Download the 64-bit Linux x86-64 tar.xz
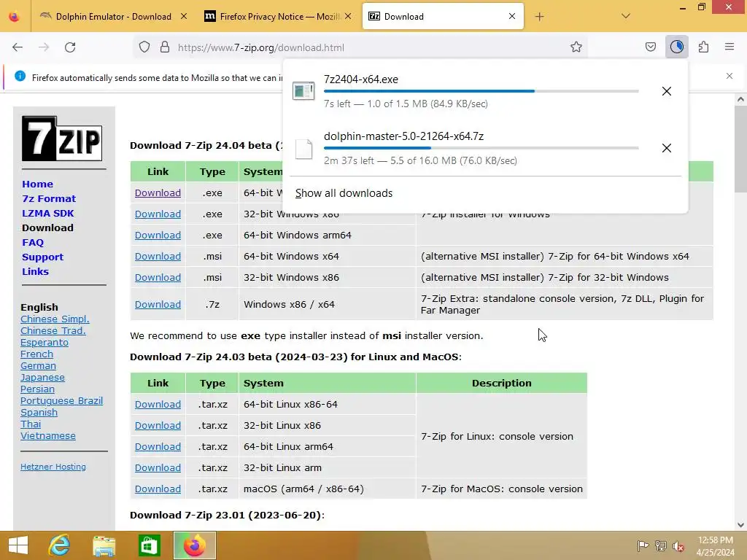 (x=158, y=404)
